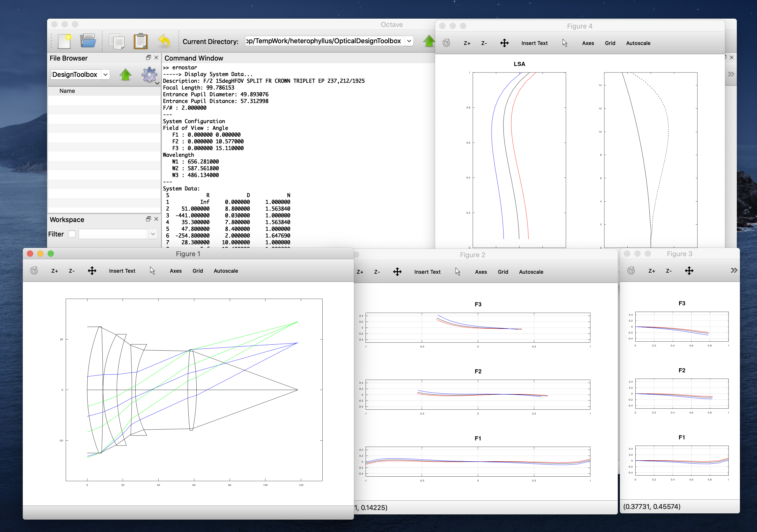This screenshot has height=532, width=757.
Task: Toggle Grid in Figure 1 toolbar
Action: click(197, 271)
